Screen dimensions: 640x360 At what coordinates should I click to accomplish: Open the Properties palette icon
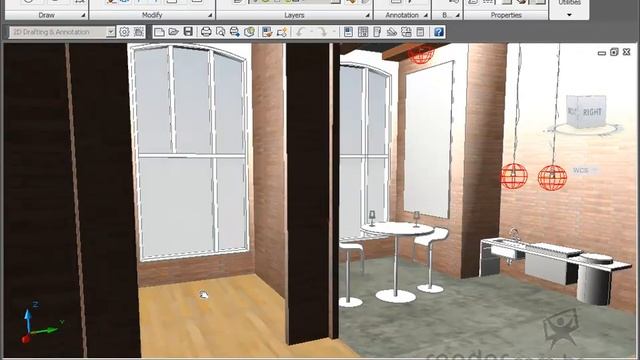click(x=348, y=32)
